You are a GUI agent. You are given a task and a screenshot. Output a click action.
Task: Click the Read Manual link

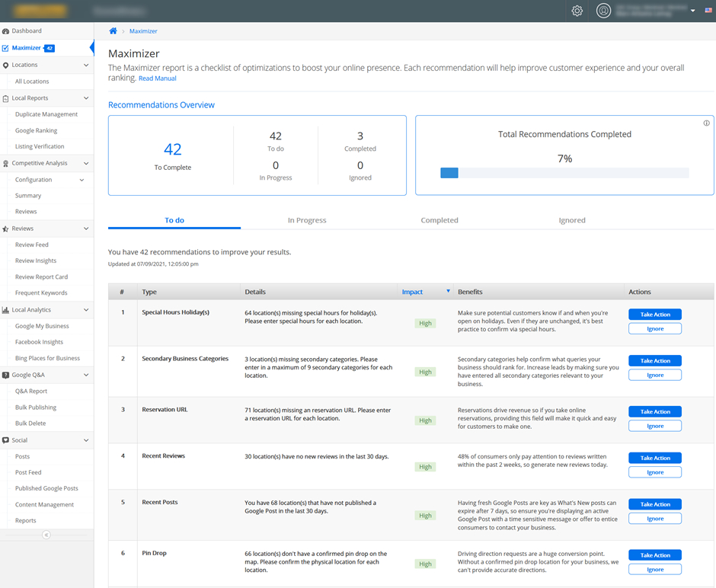157,78
